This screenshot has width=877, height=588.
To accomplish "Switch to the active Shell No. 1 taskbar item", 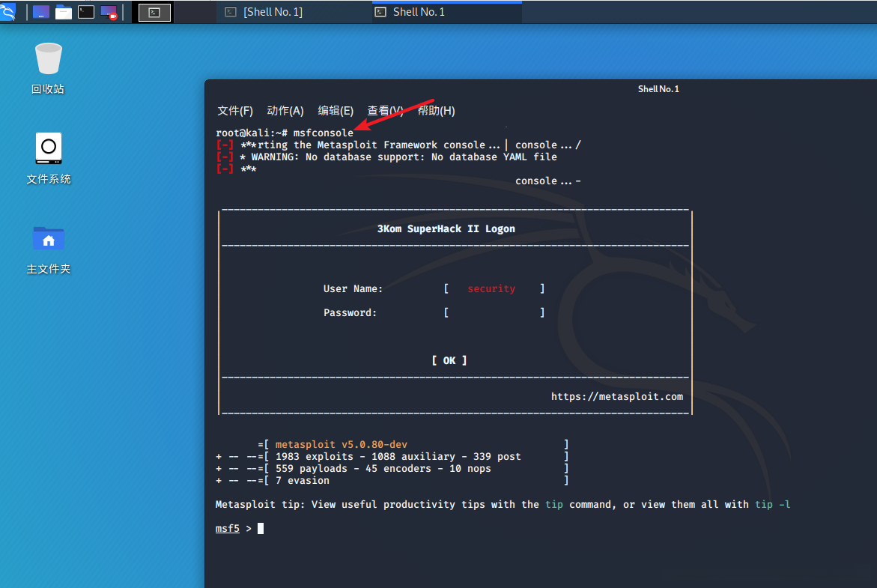I will [x=419, y=12].
